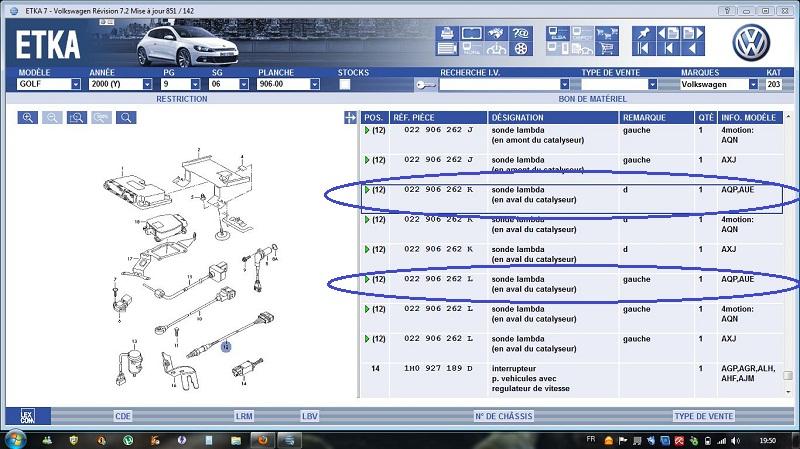800x449 pixels.
Task: Go to next page with right-arrow document icon
Action: [693, 34]
